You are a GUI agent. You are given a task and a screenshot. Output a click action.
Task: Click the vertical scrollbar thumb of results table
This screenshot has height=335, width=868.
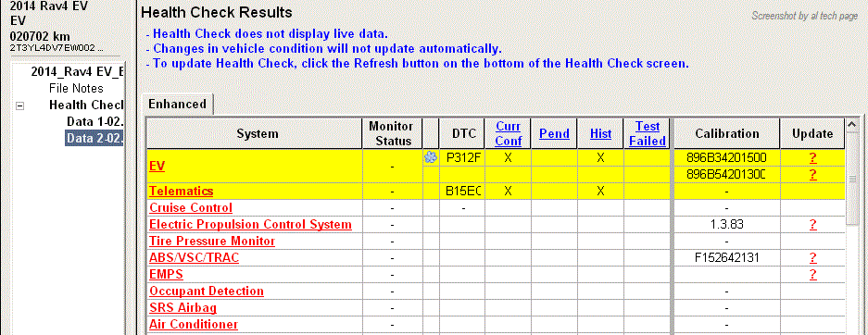click(x=852, y=179)
